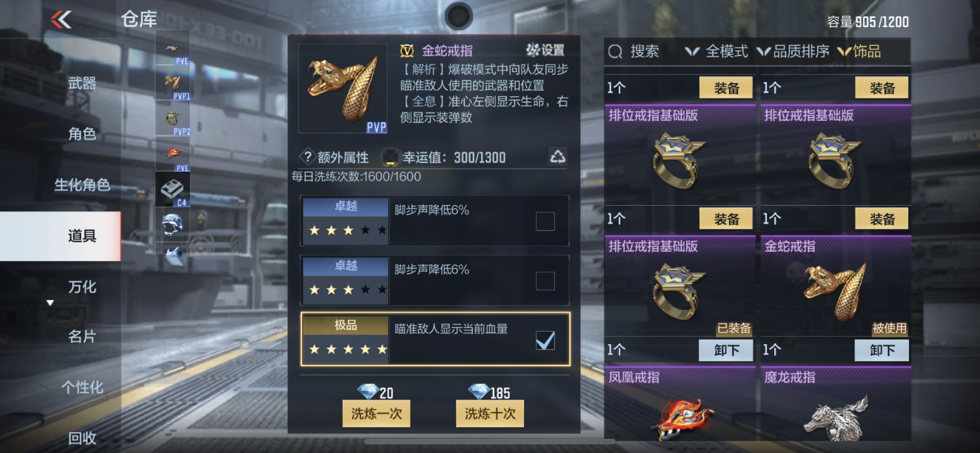
Task: Select the C4 item category icon
Action: (172, 189)
